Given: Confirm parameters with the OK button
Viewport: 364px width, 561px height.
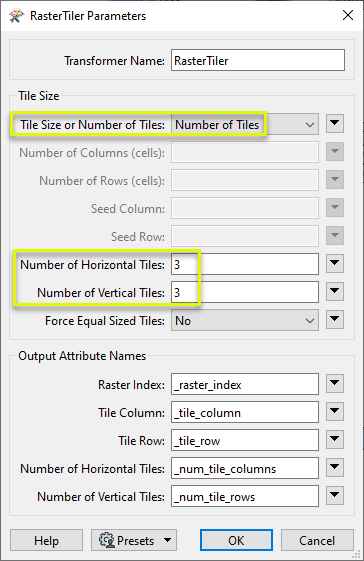Looking at the screenshot, I should click(x=236, y=540).
